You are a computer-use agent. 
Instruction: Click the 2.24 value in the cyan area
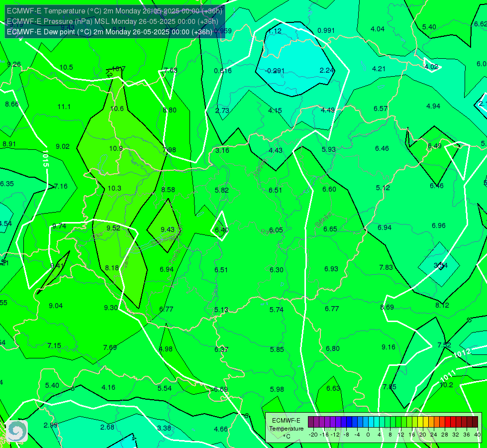pos(327,70)
